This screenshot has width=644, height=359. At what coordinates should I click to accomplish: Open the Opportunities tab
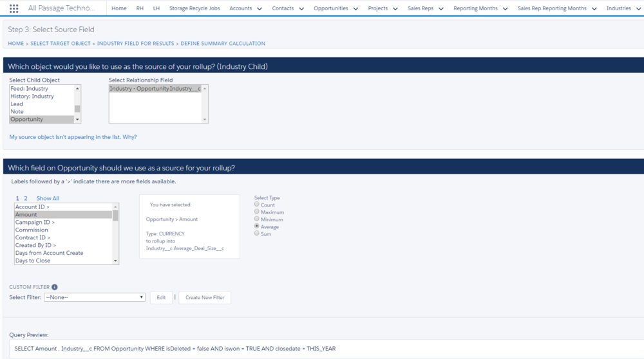pos(331,8)
